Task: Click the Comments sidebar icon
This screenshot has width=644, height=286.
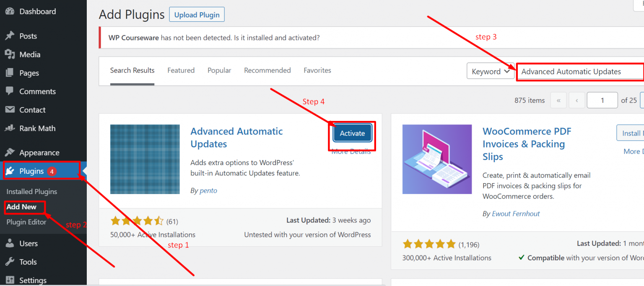Action: coord(9,91)
